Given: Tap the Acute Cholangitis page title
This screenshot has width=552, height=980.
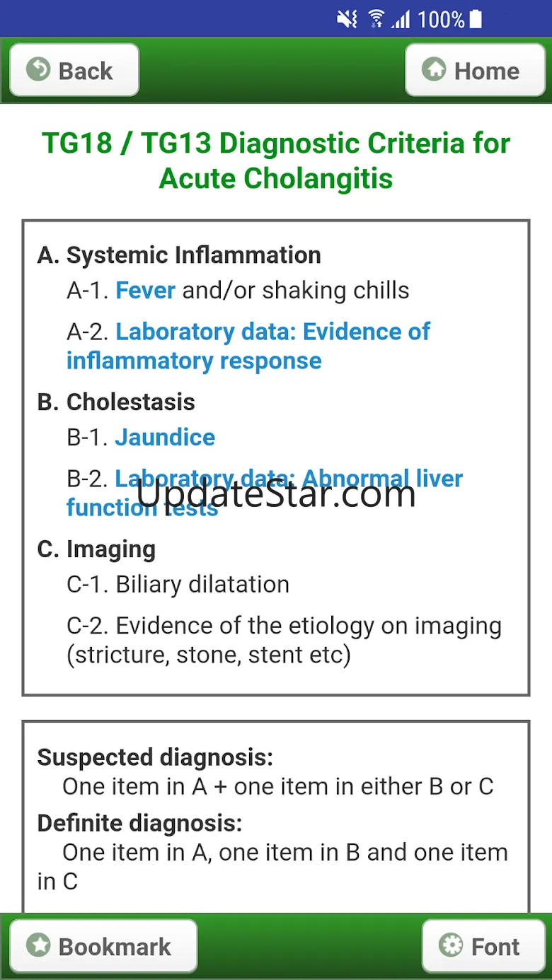Looking at the screenshot, I should 276,161.
